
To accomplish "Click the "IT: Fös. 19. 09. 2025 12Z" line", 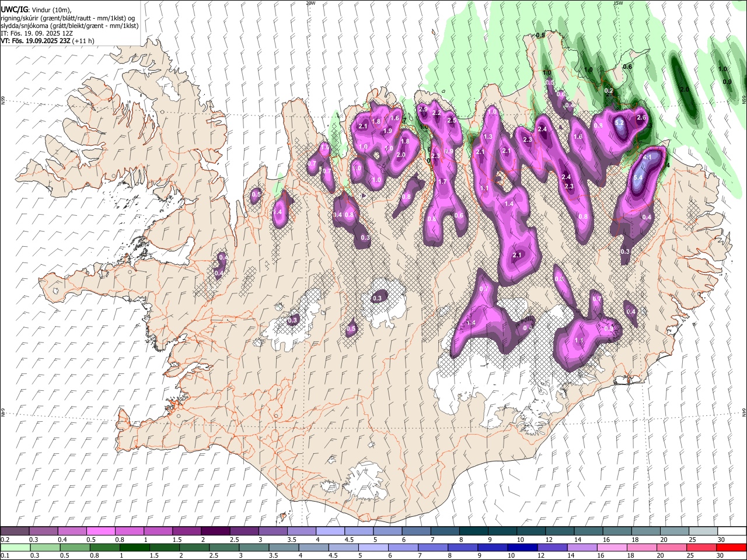I will (x=37, y=33).
